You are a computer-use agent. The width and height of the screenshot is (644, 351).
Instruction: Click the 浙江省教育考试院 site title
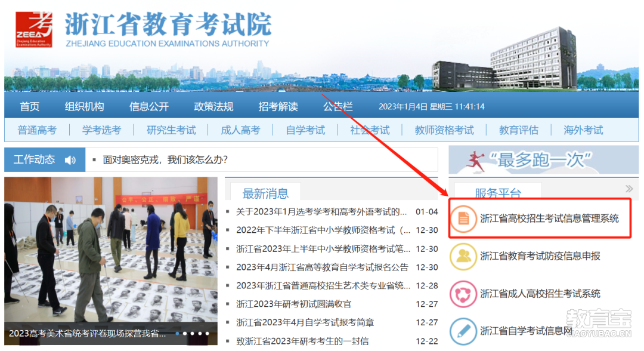tap(168, 24)
